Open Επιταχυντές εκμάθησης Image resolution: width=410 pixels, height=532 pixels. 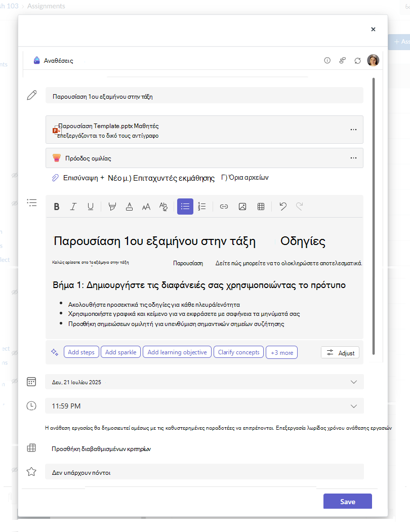[x=174, y=178]
